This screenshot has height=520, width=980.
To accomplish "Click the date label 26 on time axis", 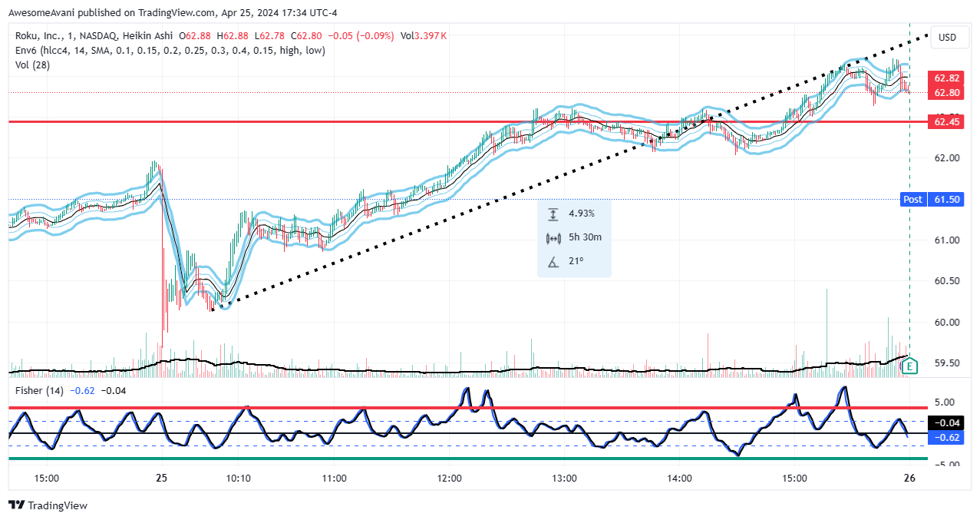I will tap(909, 478).
